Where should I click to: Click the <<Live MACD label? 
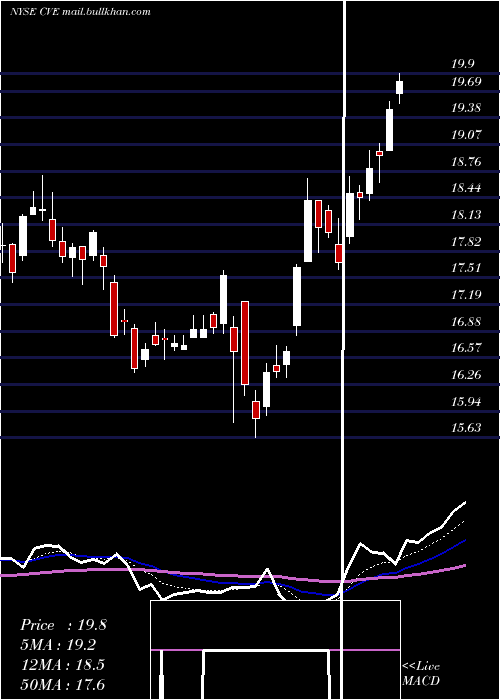click(421, 673)
